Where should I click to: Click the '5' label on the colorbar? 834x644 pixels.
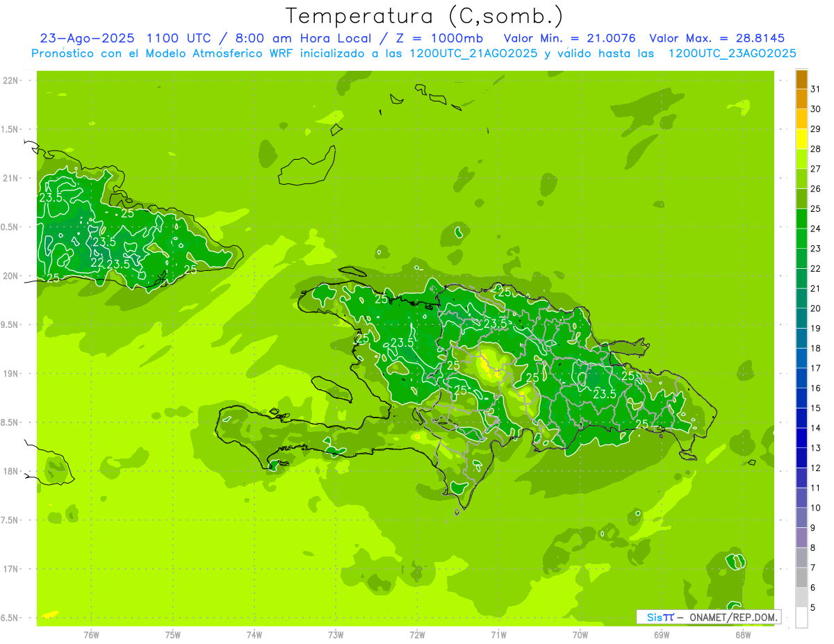[x=812, y=608]
